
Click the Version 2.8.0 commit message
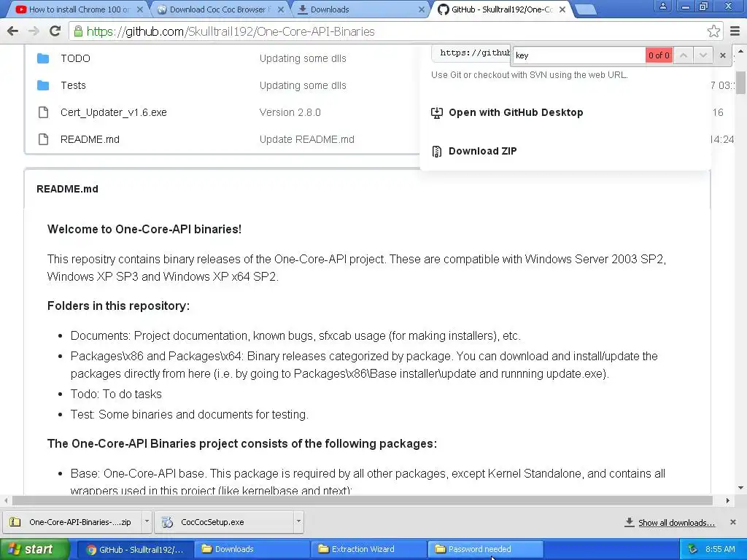290,112
